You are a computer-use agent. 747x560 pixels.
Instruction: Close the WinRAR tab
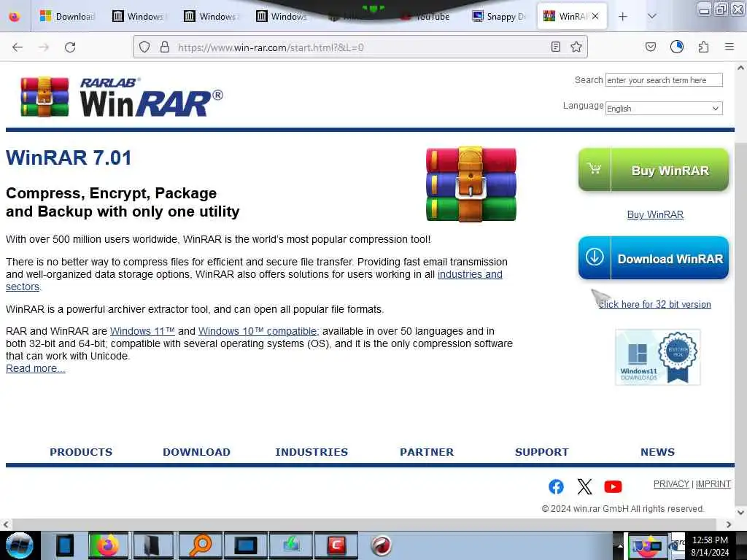(x=595, y=16)
